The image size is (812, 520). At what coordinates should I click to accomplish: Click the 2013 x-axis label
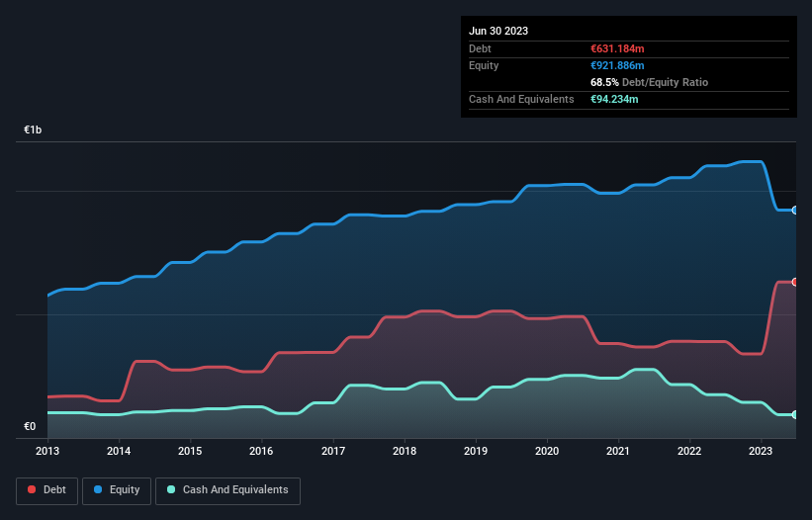point(47,451)
